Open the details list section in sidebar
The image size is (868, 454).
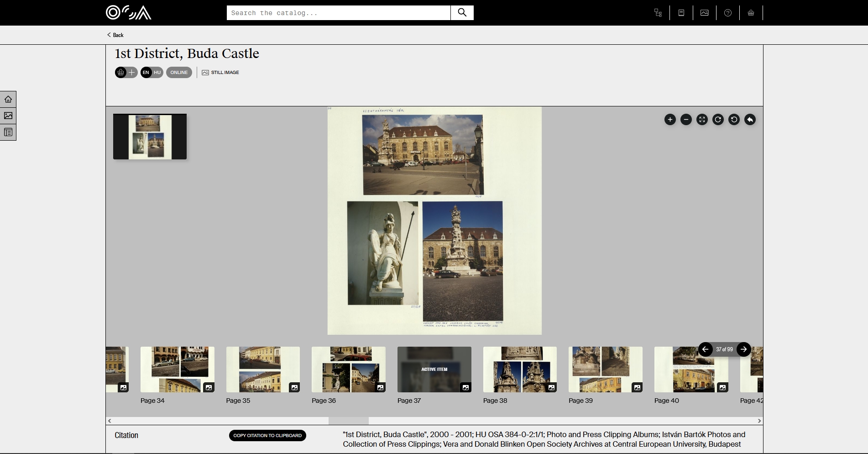[x=8, y=132]
